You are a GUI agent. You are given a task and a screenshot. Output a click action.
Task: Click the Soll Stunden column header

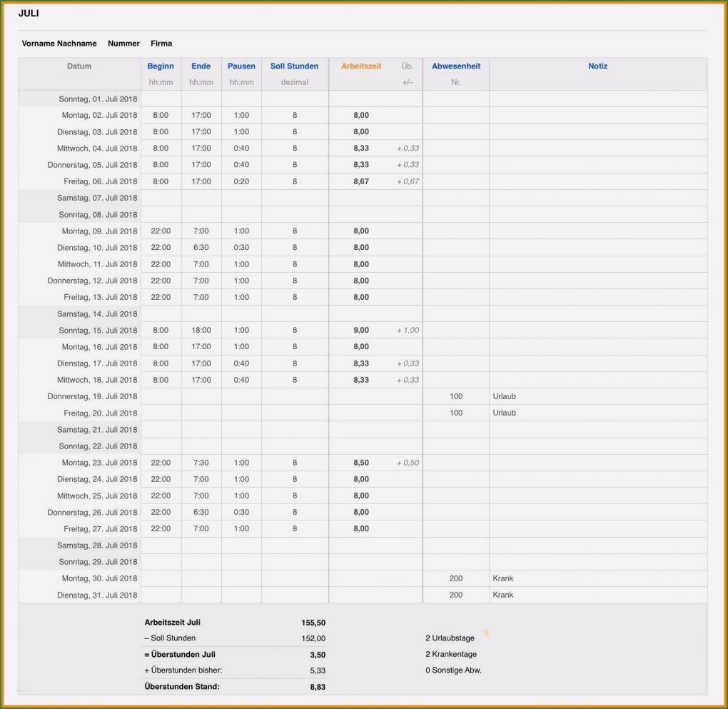coord(294,66)
